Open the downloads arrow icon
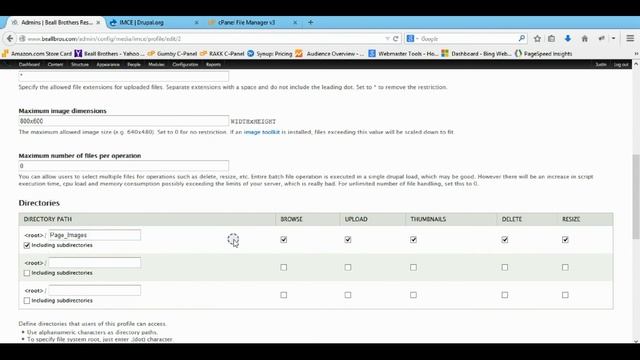The image size is (640, 360). point(568,38)
